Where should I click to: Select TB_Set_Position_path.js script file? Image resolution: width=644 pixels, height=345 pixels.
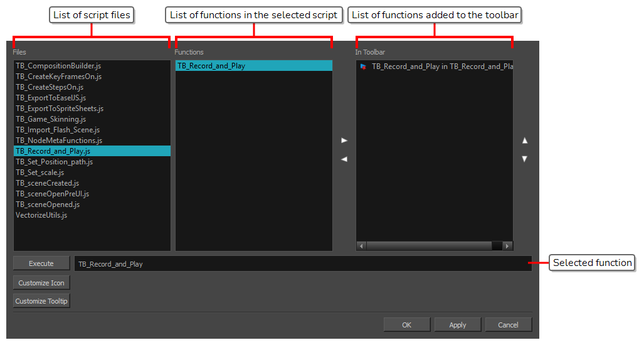click(92, 162)
